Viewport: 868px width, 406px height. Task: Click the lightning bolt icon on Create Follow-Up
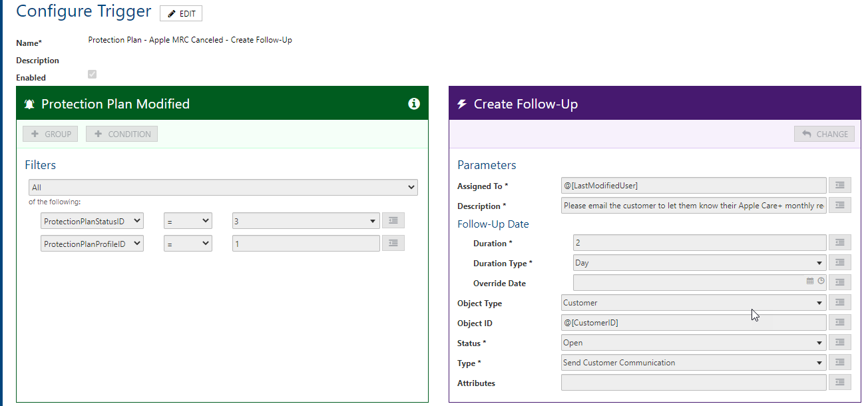[x=462, y=103]
